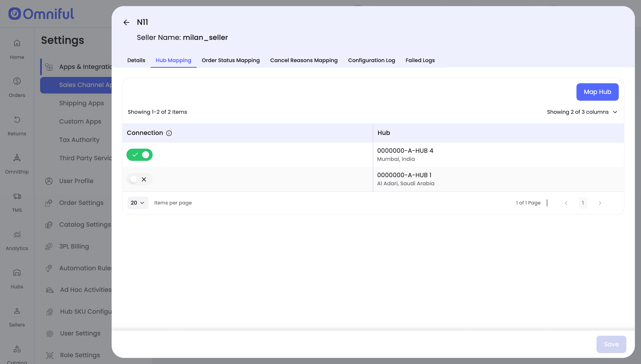641x364 pixels.
Task: Disable connection for 0000000-A-HUB 4
Action: (140, 155)
